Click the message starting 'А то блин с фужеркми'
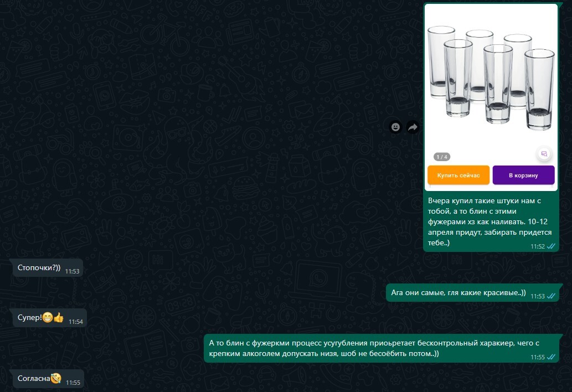 click(382, 348)
